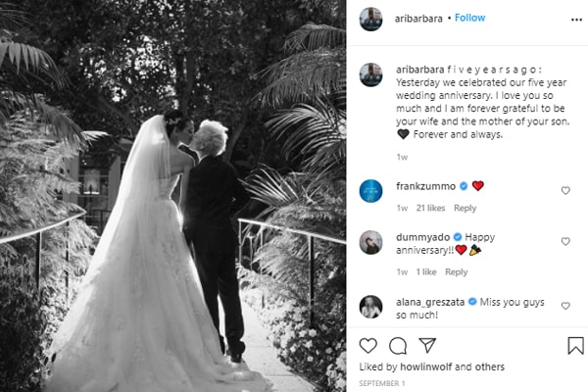Open the comment bubble icon

click(398, 346)
